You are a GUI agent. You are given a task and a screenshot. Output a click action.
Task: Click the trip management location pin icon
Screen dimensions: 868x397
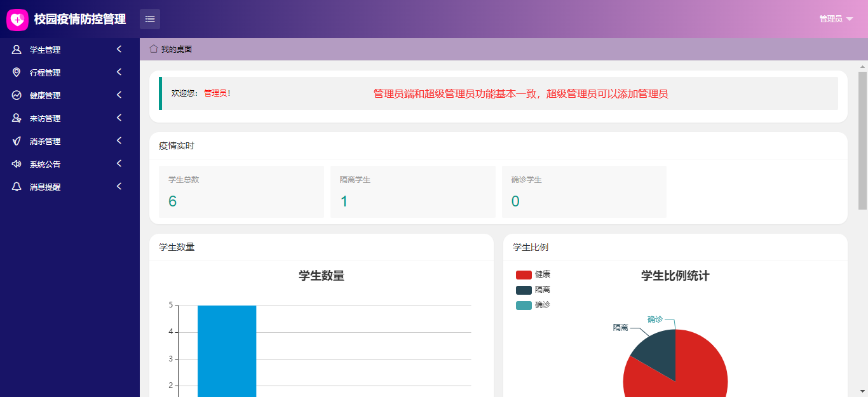click(x=17, y=72)
